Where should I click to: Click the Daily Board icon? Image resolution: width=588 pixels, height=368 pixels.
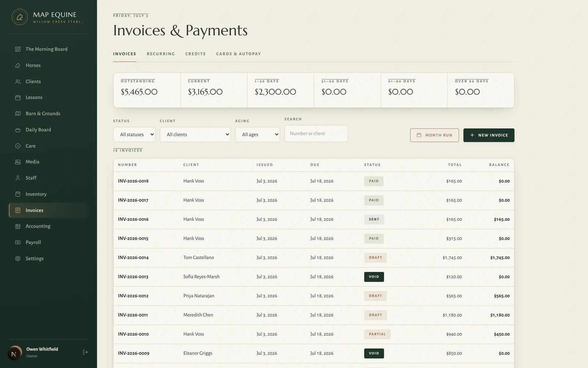(18, 130)
